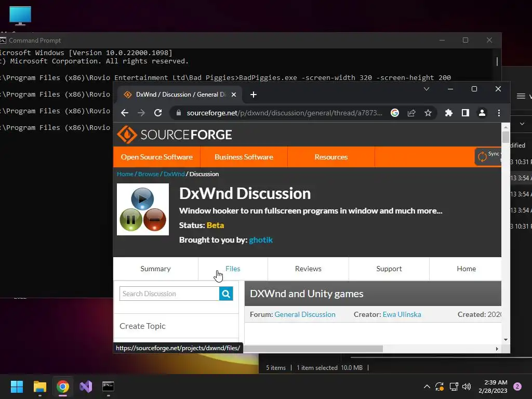The image size is (532, 399).
Task: Click the sync tray icon
Action: [440, 387]
